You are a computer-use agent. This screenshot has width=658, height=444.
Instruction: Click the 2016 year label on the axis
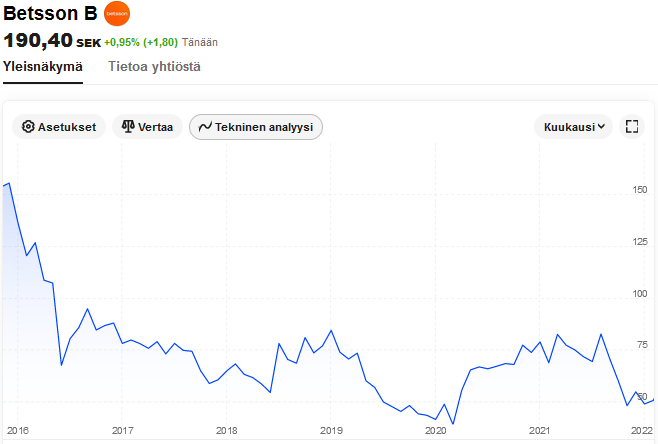(x=17, y=430)
